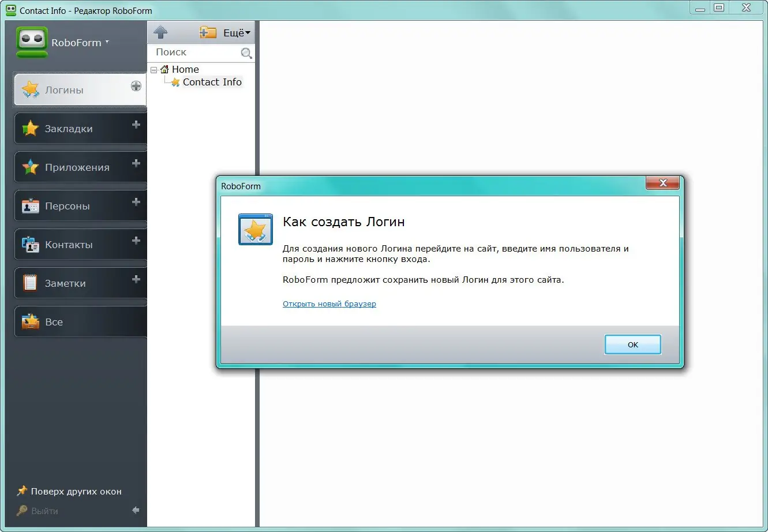Toggle Поверх других окон pin option
This screenshot has width=768, height=532.
pos(69,492)
